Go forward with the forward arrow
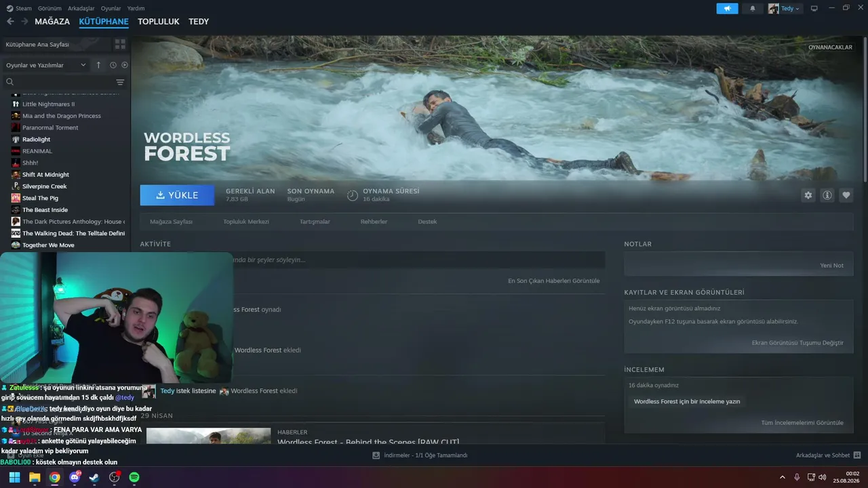 click(x=24, y=22)
